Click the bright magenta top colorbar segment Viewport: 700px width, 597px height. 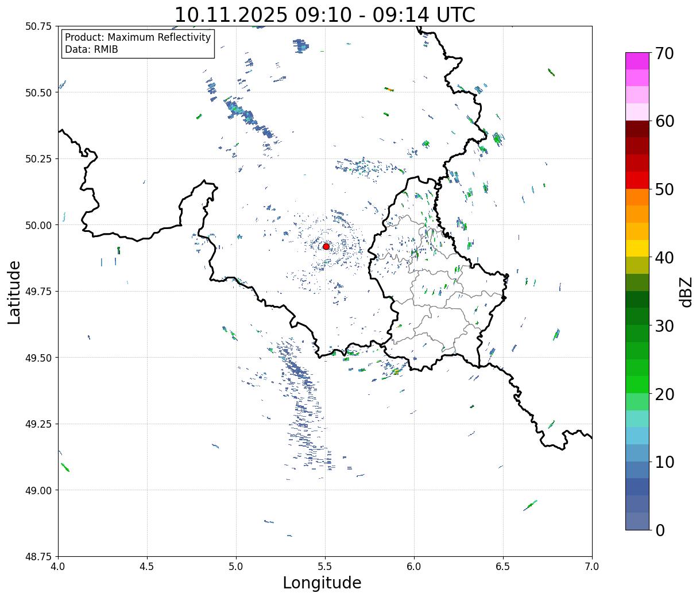pyautogui.click(x=637, y=61)
